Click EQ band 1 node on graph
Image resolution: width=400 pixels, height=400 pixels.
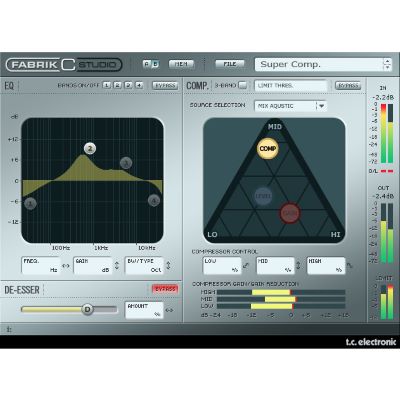31,203
